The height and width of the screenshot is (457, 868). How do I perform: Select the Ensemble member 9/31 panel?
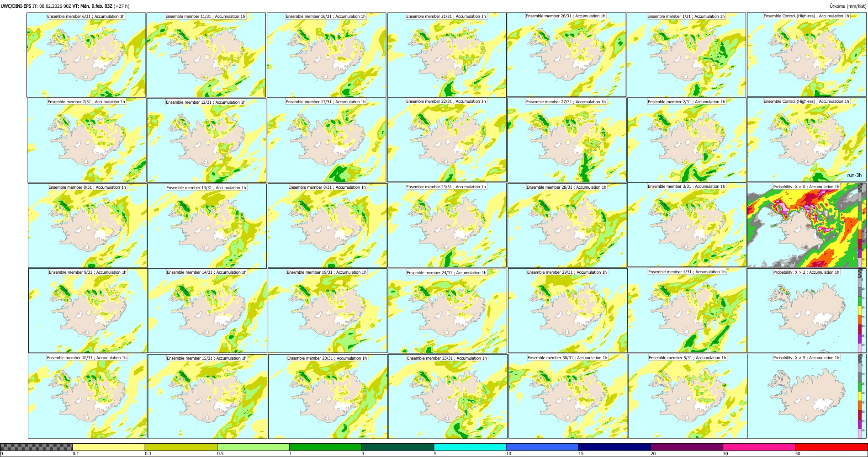[88, 311]
